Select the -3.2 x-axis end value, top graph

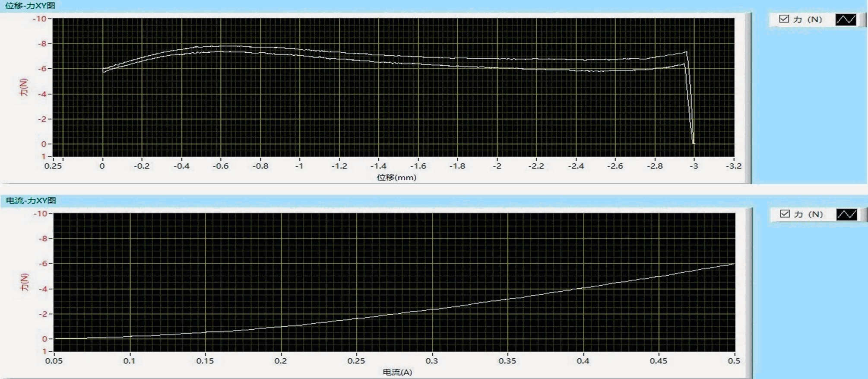tap(733, 166)
